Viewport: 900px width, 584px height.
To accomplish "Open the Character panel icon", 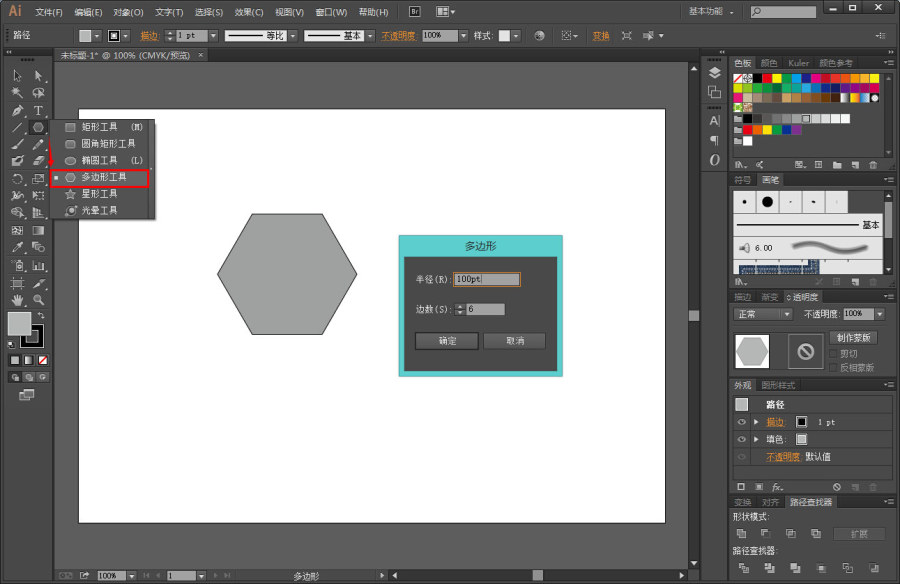I will click(715, 121).
